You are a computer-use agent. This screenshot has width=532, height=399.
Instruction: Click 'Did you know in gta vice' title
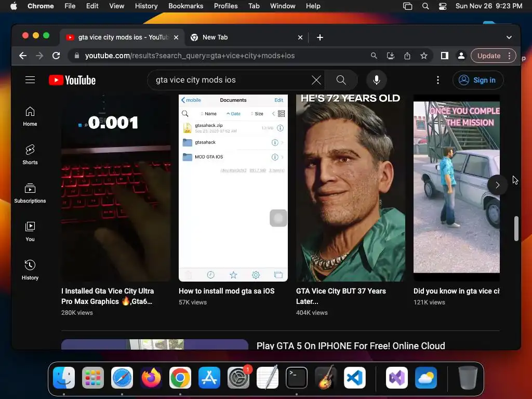(456, 291)
